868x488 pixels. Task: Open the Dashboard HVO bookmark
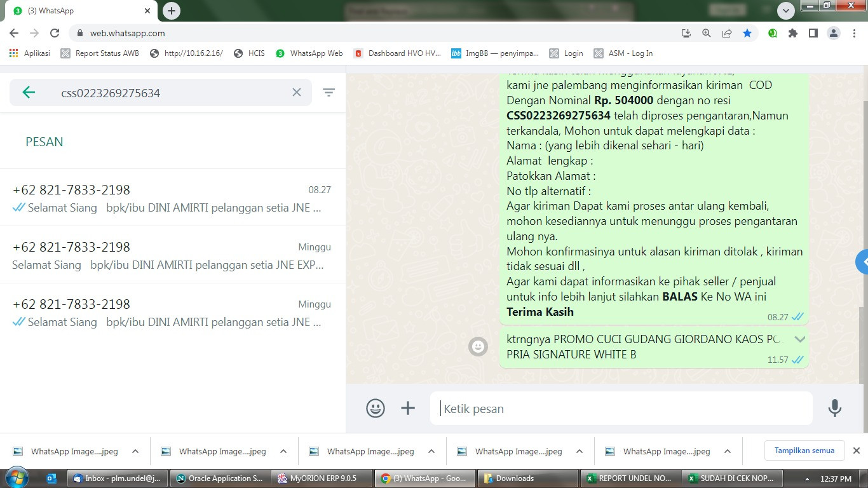(397, 53)
